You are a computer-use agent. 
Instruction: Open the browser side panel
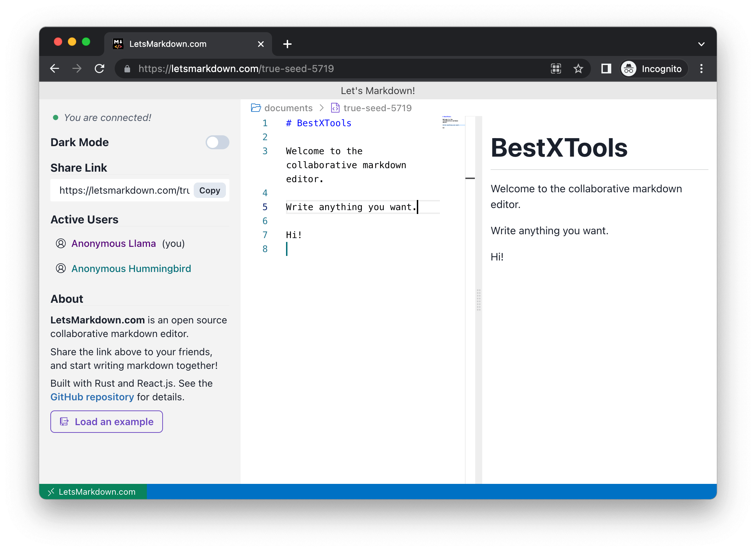click(x=606, y=69)
